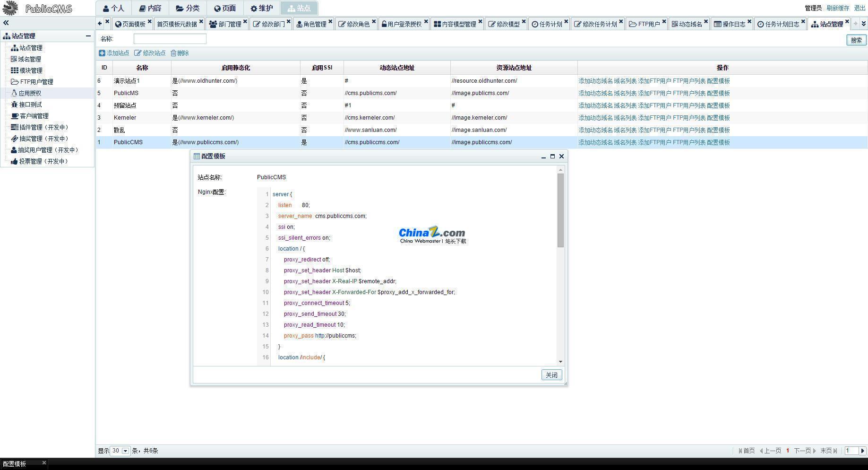Image resolution: width=868 pixels, height=470 pixels.
Task: Click FTP用户列表 link in 预留站点 row
Action: click(x=689, y=105)
